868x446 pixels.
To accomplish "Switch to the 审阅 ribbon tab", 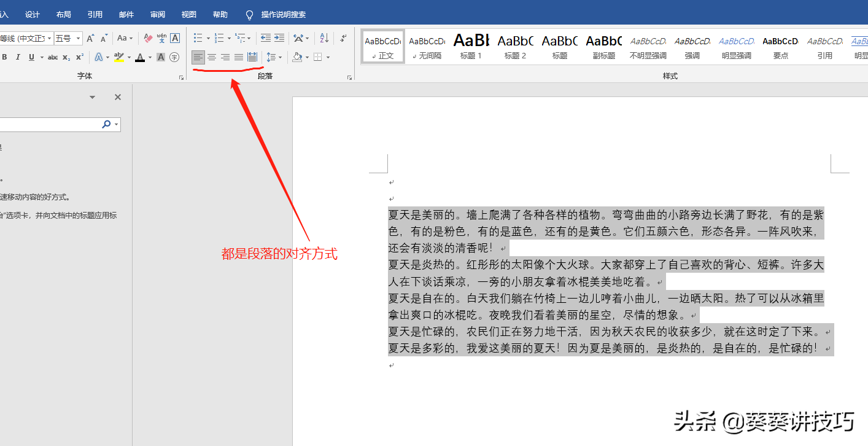I will (x=157, y=14).
